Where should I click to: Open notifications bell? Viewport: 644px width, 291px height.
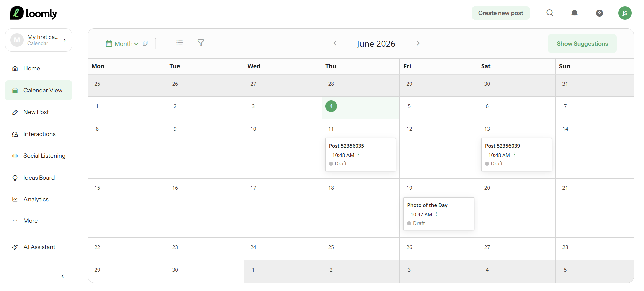click(x=574, y=13)
